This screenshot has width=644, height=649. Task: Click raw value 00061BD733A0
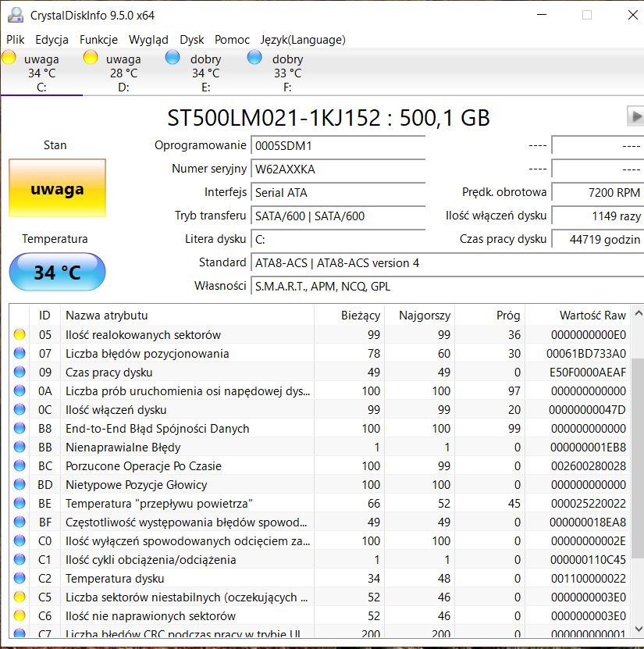coord(586,354)
